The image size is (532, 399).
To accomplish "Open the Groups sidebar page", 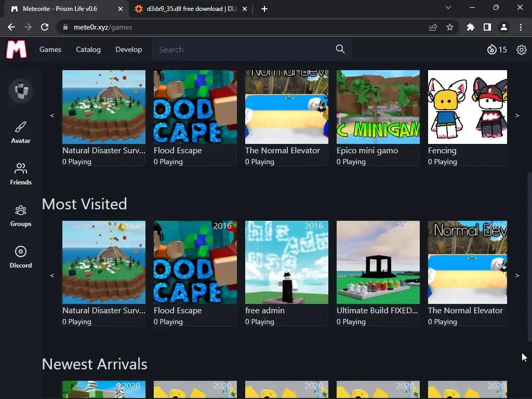I will [x=21, y=216].
